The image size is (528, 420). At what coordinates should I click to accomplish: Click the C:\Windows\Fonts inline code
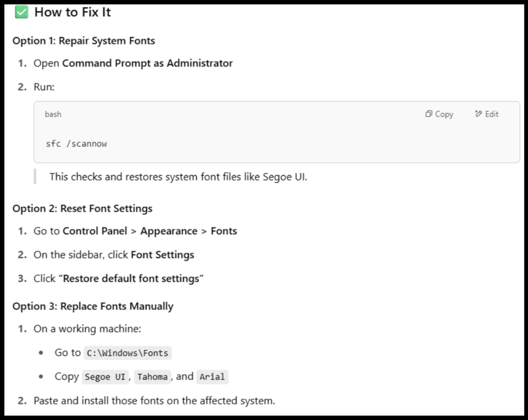(128, 353)
